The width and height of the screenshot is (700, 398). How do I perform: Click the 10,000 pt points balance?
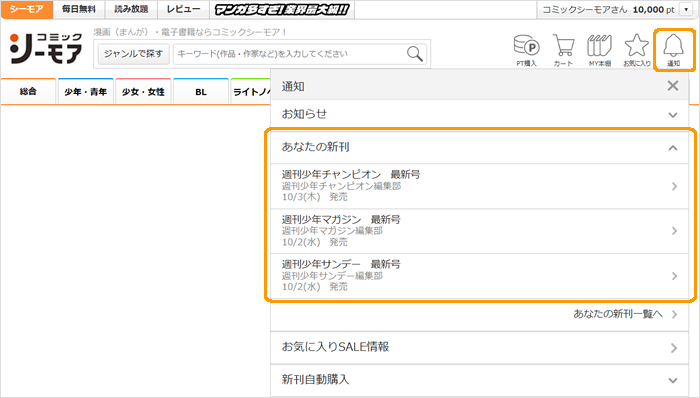(653, 9)
